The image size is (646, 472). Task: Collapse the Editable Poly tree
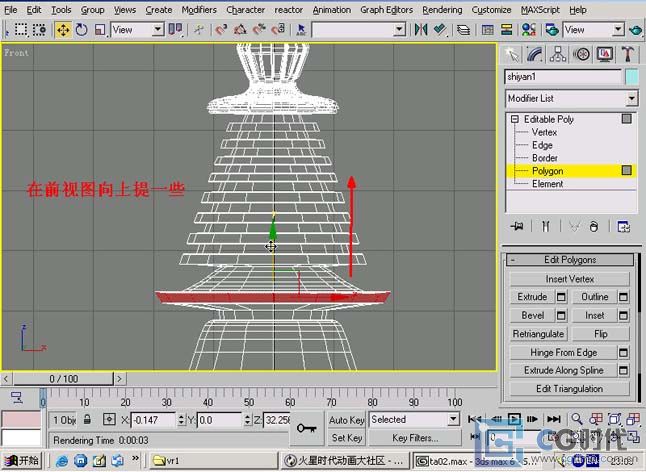tap(515, 119)
